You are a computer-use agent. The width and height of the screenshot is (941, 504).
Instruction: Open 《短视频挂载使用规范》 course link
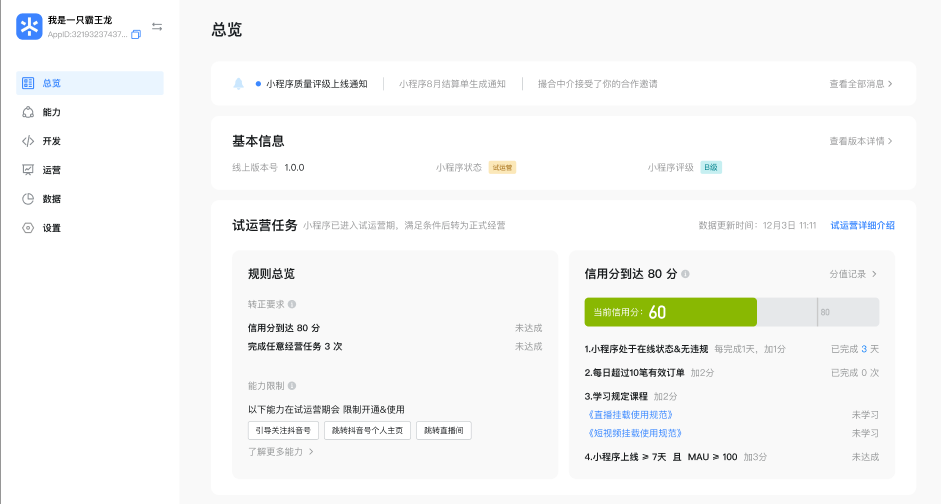(634, 433)
